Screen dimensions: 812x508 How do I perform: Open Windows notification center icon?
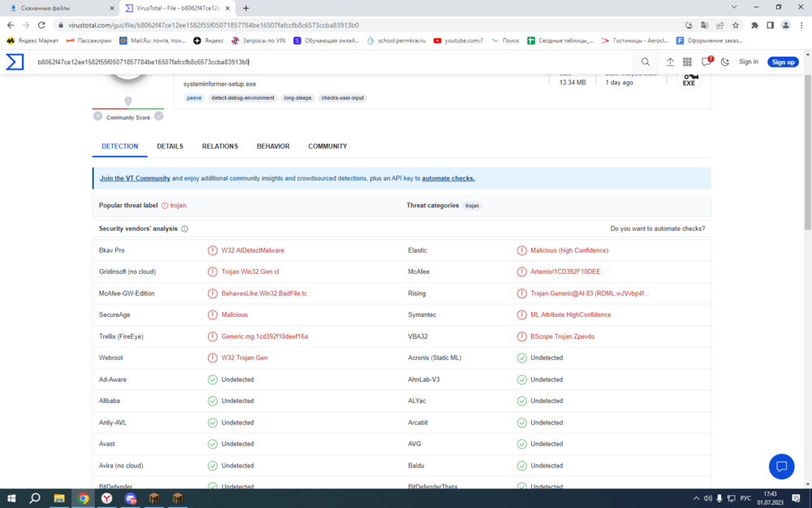pos(796,499)
